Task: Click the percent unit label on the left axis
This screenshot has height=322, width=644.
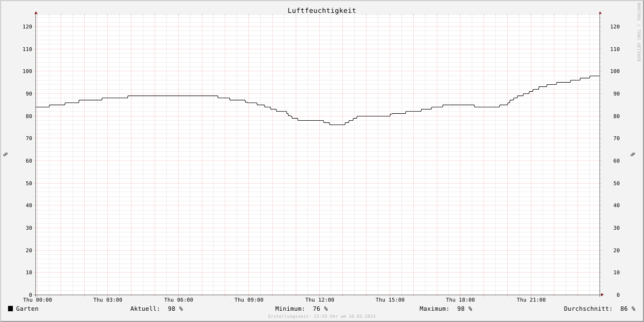Action: pos(5,154)
